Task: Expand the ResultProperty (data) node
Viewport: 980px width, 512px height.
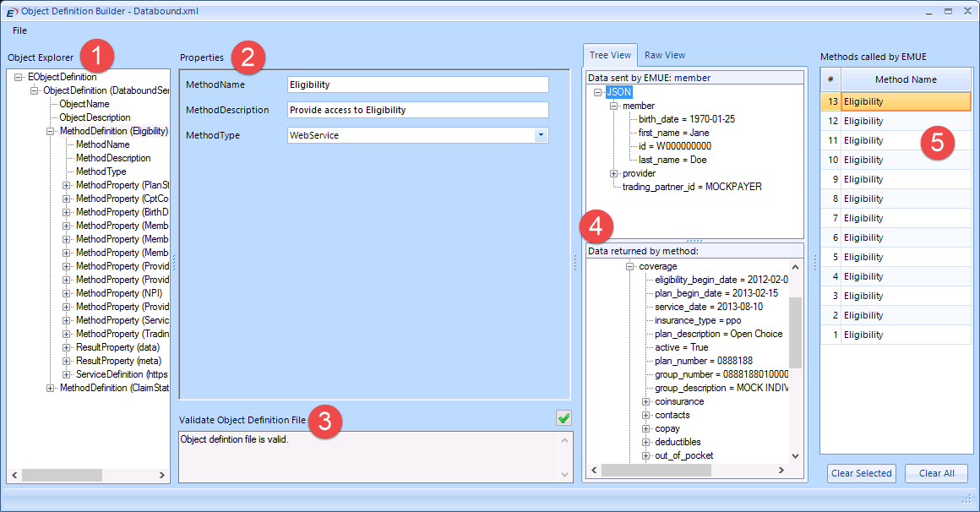Action: pyautogui.click(x=66, y=347)
